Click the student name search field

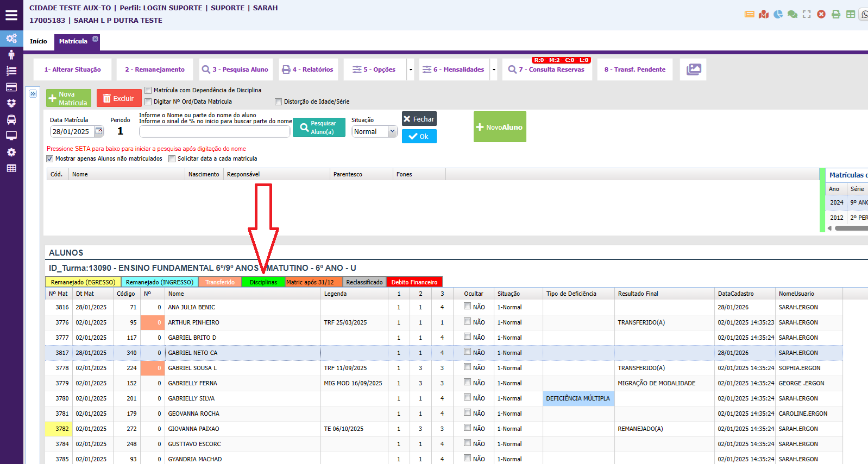(x=215, y=131)
